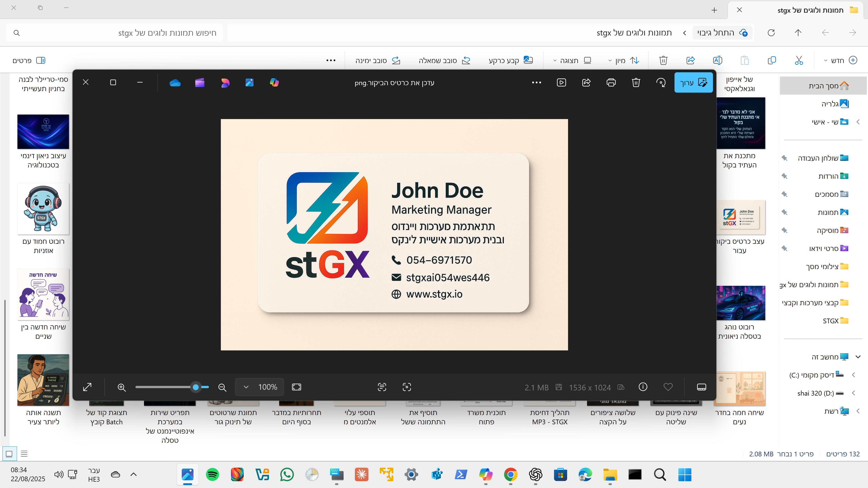
Task: Toggle the filmstrip view button
Action: [701, 387]
